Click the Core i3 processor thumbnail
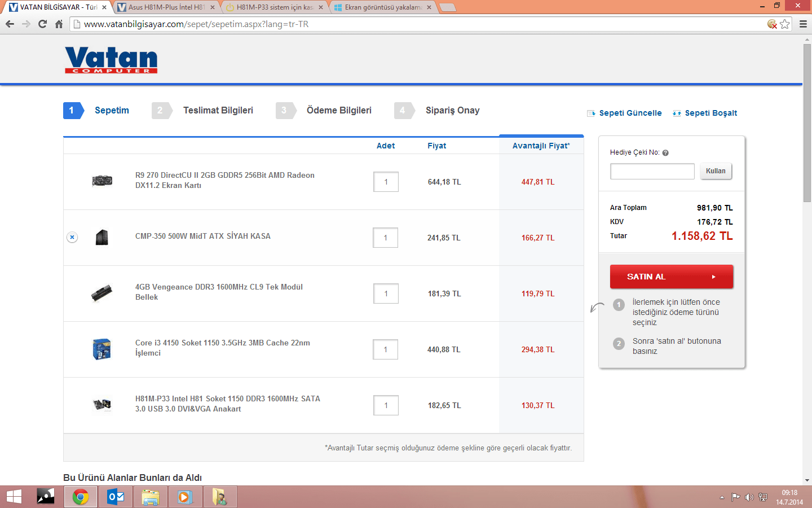Screen dimensions: 812x508 click(102, 349)
